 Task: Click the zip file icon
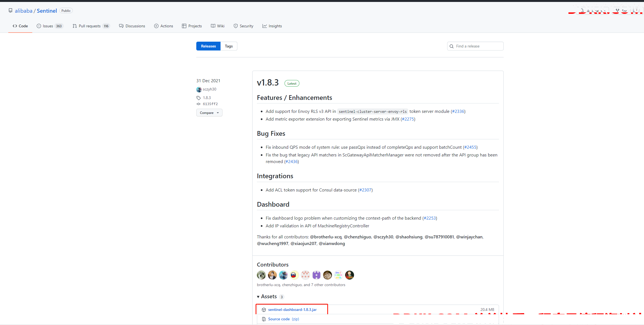[x=264, y=319]
